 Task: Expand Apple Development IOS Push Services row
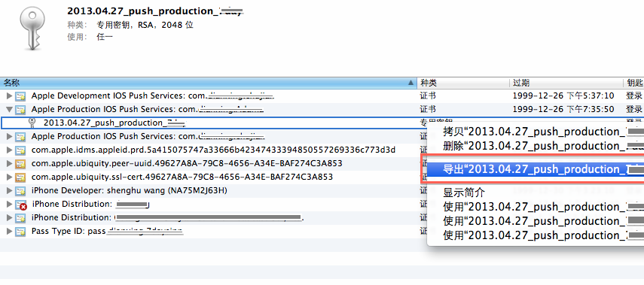[x=10, y=96]
